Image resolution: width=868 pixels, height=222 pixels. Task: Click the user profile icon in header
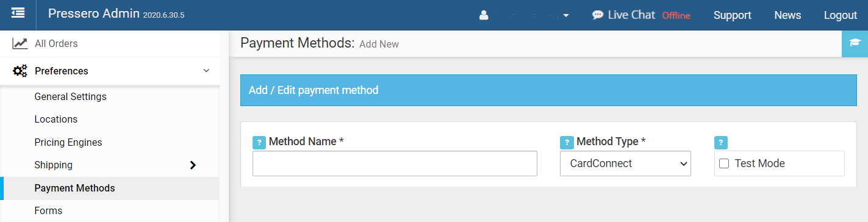pyautogui.click(x=484, y=15)
